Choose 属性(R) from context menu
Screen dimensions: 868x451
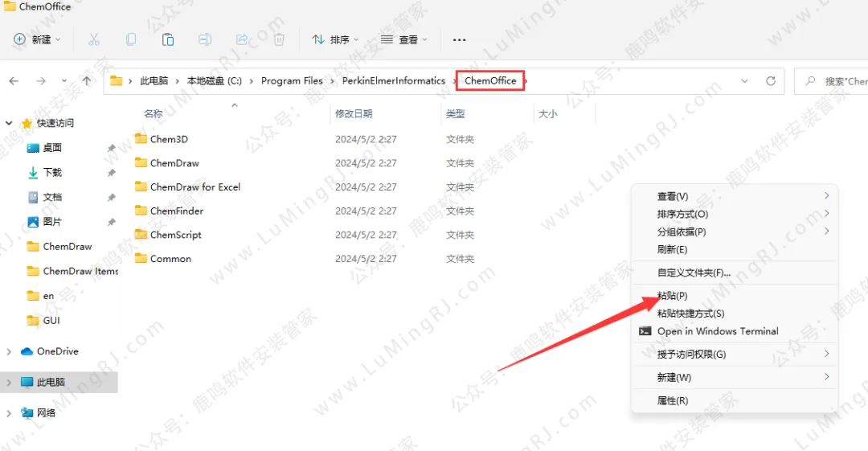[x=672, y=400]
